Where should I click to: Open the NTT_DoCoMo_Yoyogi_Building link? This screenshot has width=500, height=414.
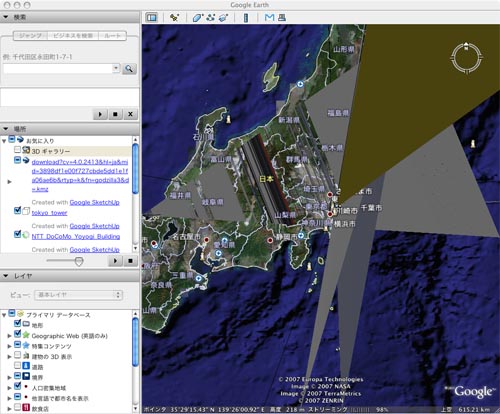76,236
